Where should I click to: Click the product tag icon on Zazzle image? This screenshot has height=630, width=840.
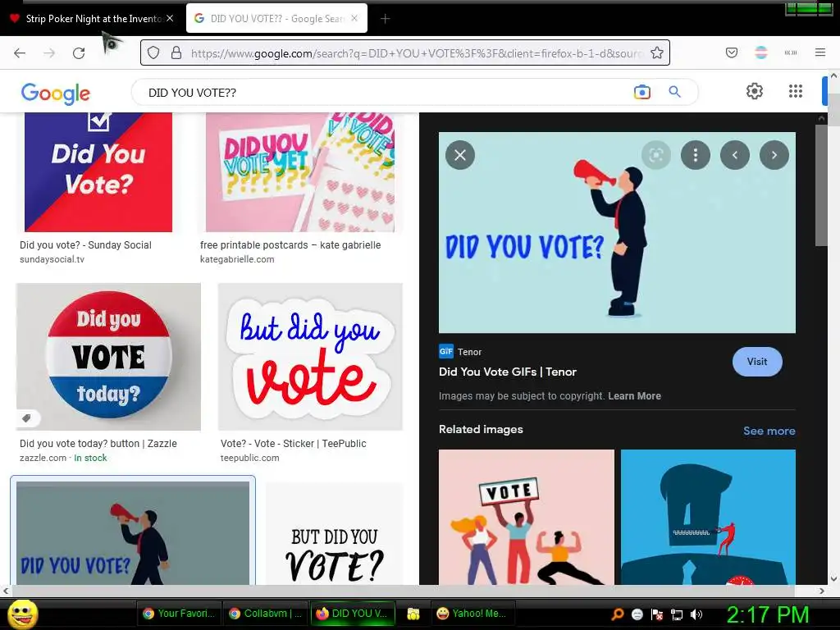point(27,418)
